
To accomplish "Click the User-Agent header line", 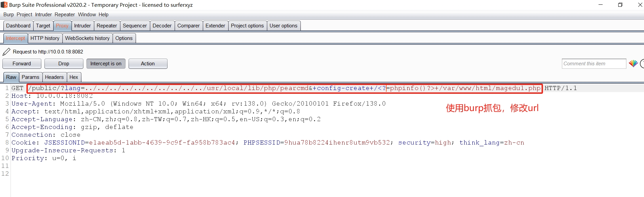I will (198, 104).
